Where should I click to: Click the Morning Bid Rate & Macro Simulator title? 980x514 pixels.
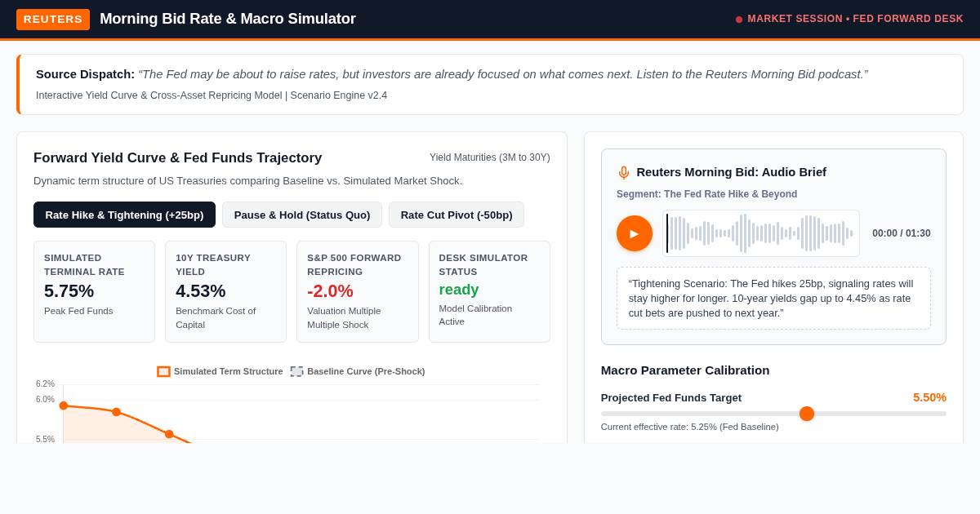(x=228, y=19)
